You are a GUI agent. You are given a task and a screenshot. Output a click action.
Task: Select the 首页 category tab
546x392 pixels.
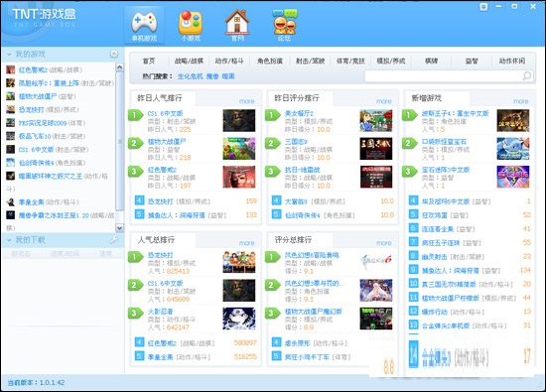pos(149,61)
